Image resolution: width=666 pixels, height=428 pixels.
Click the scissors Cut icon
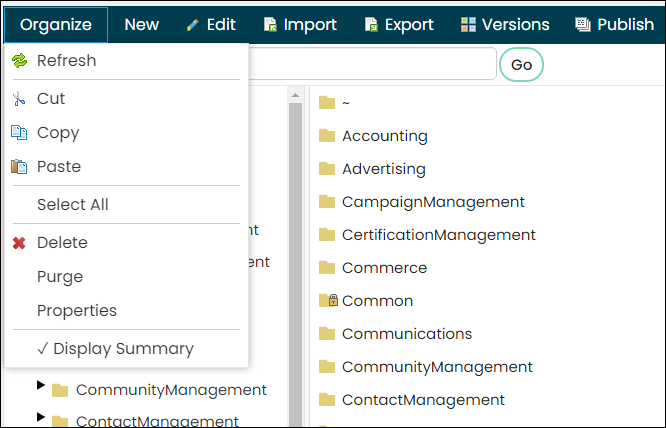coord(19,99)
